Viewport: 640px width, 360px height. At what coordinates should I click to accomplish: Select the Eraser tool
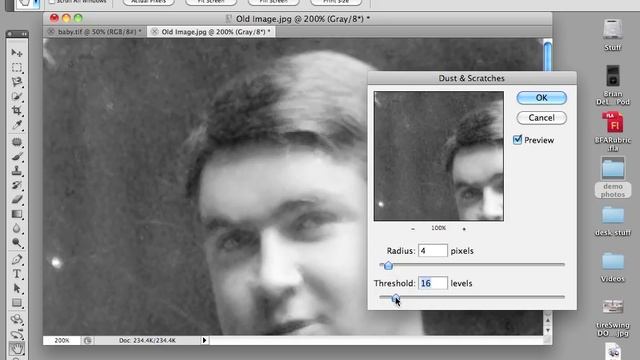click(x=17, y=200)
